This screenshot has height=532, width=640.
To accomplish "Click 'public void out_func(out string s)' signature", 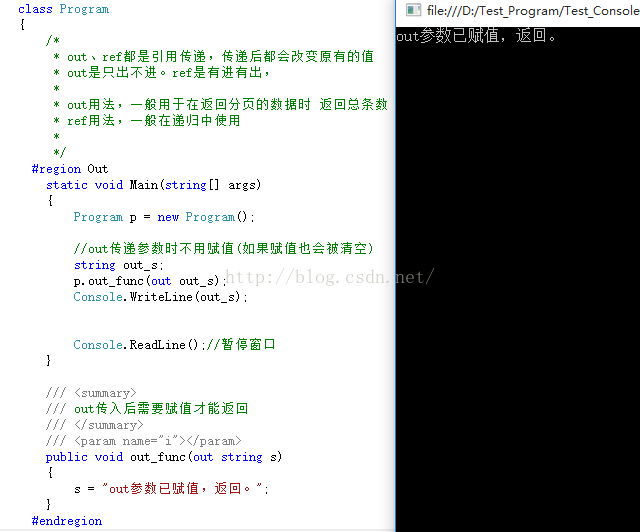I will click(164, 457).
